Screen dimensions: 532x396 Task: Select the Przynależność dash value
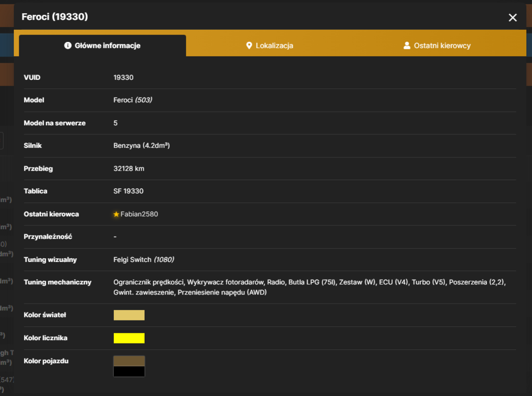point(115,237)
